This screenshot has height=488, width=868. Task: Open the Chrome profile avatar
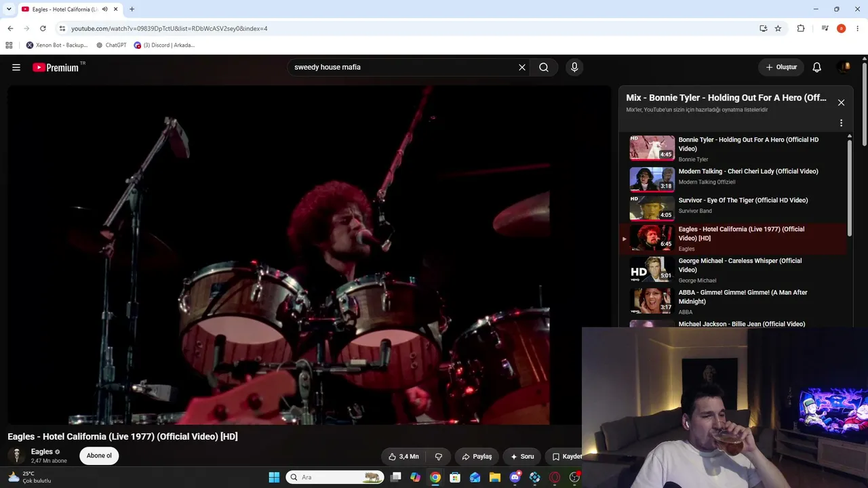coord(841,28)
